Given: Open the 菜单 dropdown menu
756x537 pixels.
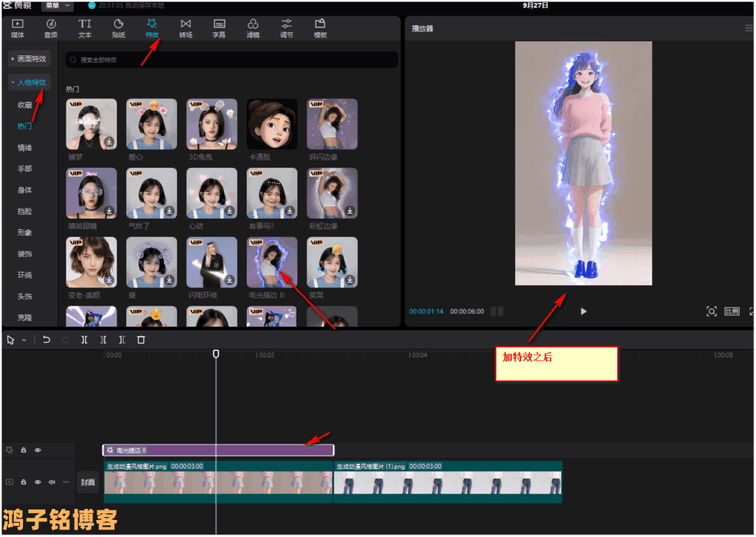Looking at the screenshot, I should [58, 5].
